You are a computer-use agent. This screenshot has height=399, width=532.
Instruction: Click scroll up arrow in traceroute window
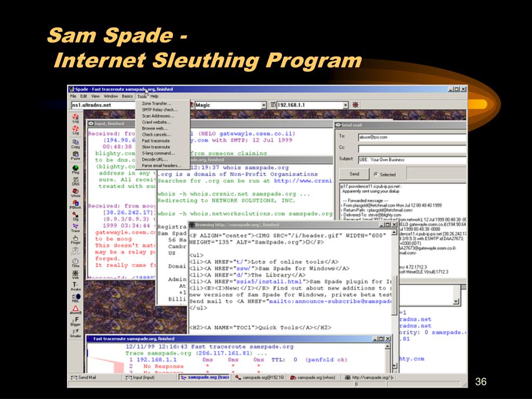[x=388, y=347]
